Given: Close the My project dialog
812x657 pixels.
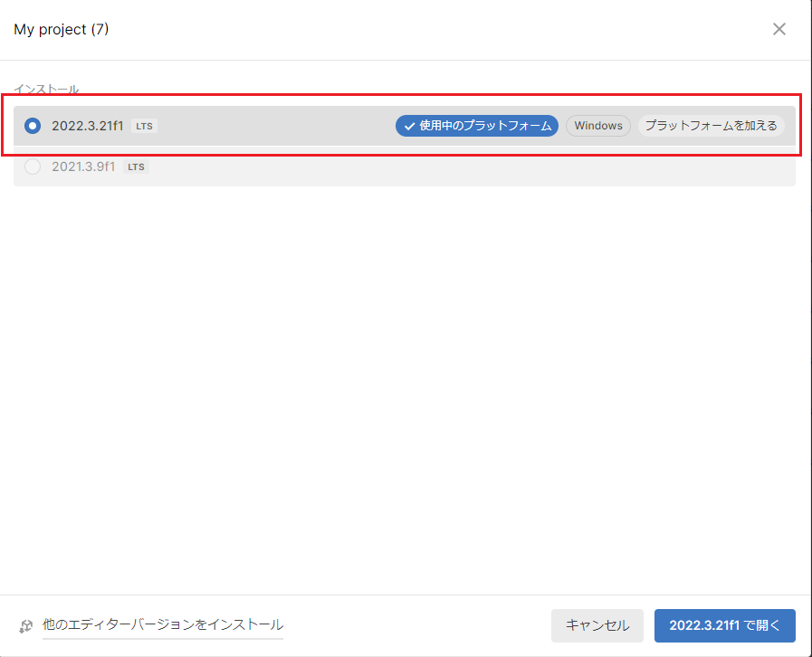Looking at the screenshot, I should (779, 29).
